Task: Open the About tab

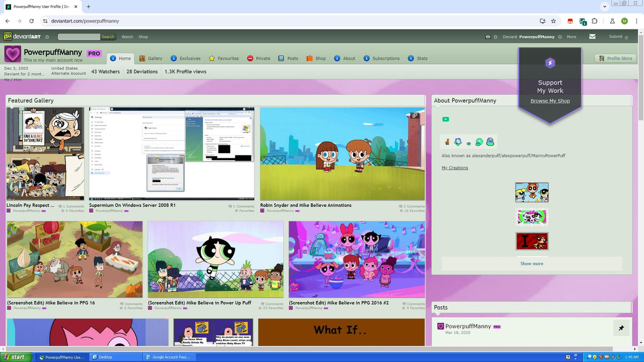Action: (x=345, y=58)
